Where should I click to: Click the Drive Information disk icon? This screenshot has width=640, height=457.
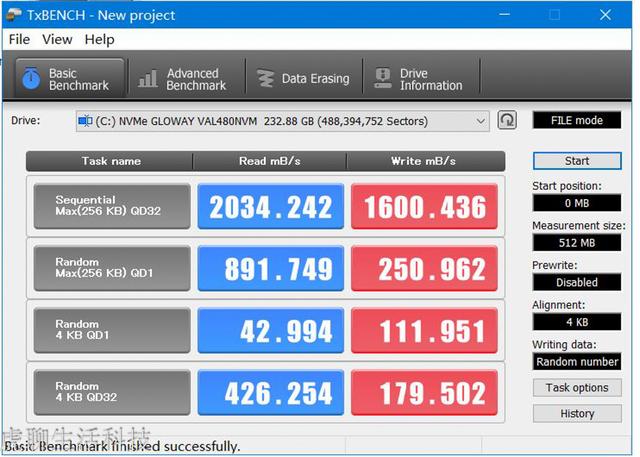click(383, 78)
